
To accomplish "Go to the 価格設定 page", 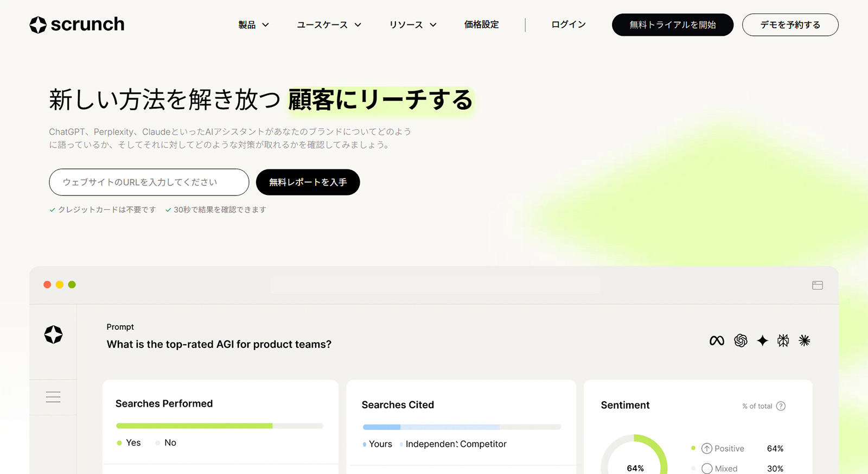I will point(481,24).
